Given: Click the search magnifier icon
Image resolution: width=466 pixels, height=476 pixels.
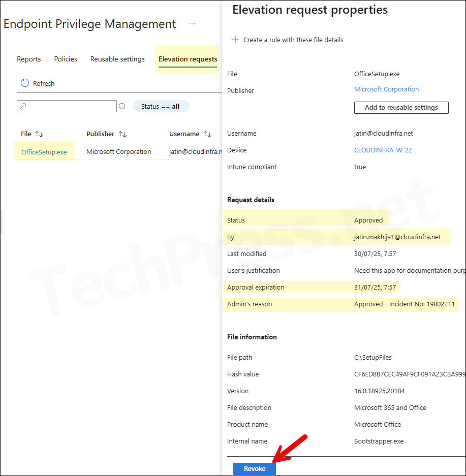Looking at the screenshot, I should point(23,106).
